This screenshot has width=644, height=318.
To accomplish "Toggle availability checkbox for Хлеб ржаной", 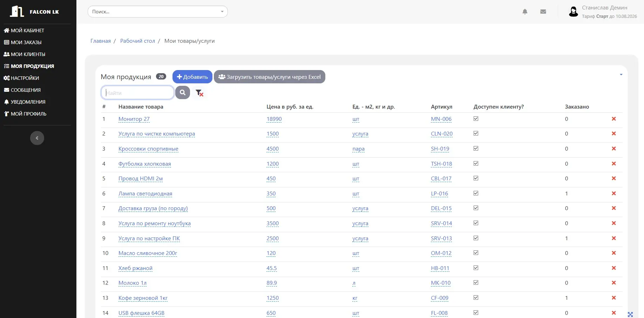I will (476, 268).
